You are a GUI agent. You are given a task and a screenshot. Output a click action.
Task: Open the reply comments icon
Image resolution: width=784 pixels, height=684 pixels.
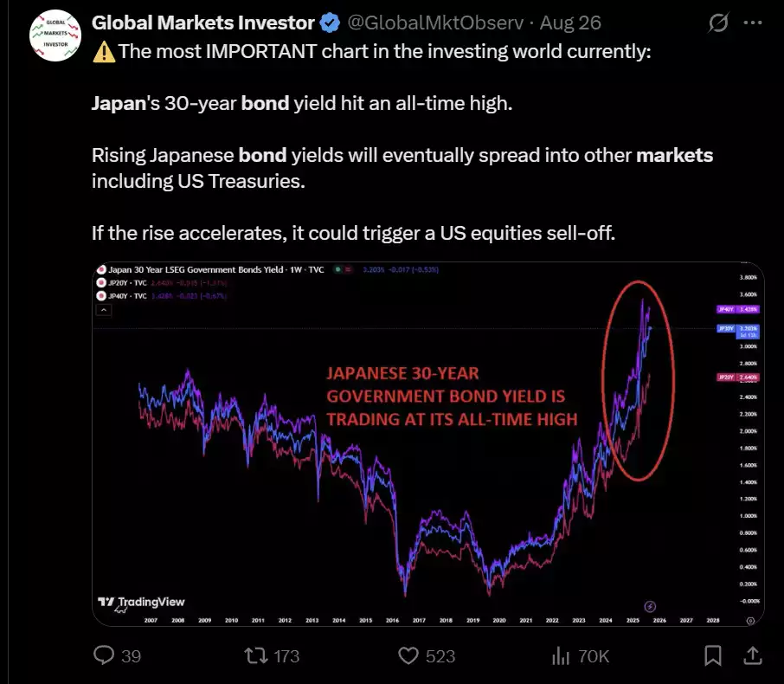pyautogui.click(x=104, y=655)
